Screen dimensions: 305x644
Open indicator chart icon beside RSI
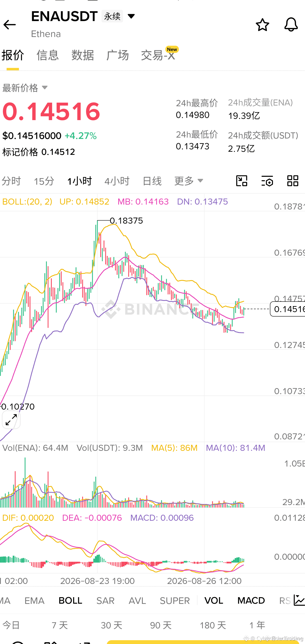[x=299, y=600]
